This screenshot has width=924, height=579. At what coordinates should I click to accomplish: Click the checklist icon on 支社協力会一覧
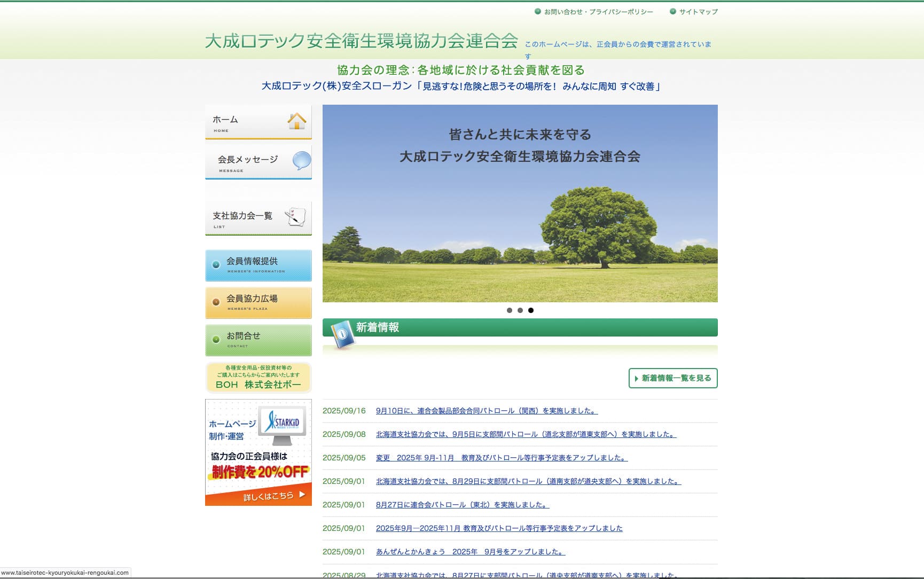295,216
